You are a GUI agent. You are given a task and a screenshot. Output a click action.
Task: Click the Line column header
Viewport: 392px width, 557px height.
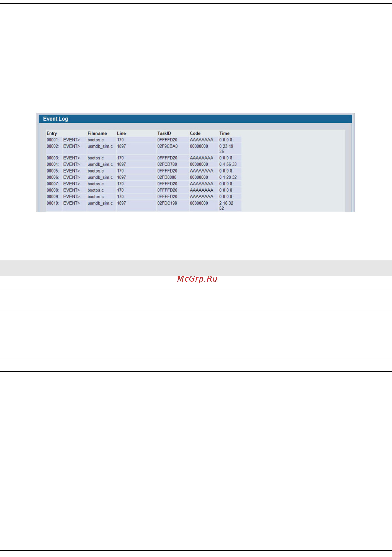(x=121, y=133)
